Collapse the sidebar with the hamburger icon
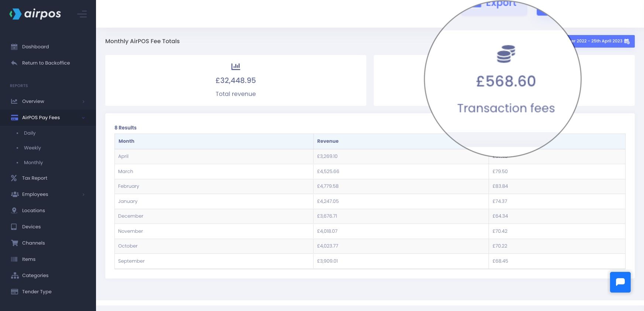Viewport: 644px width, 311px height. pos(82,14)
